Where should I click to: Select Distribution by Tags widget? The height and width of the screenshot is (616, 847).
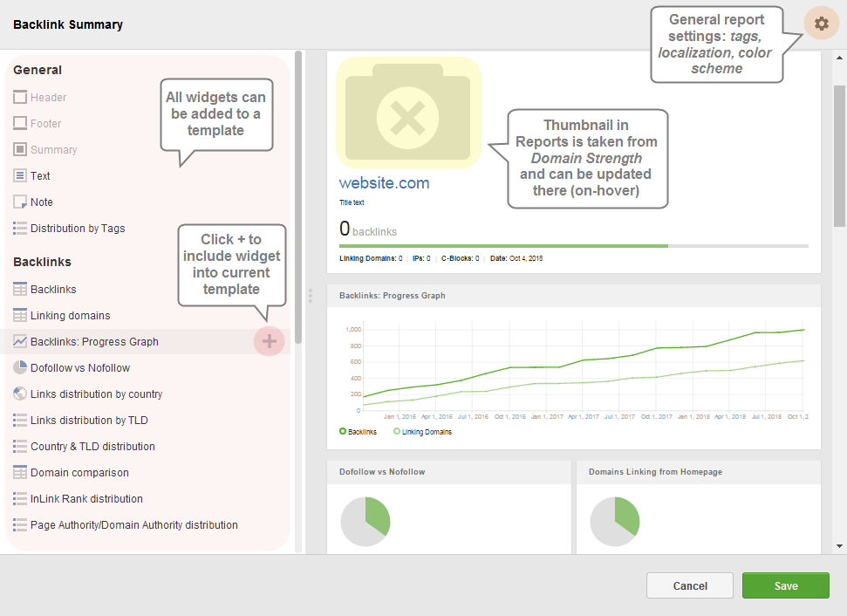click(x=78, y=229)
